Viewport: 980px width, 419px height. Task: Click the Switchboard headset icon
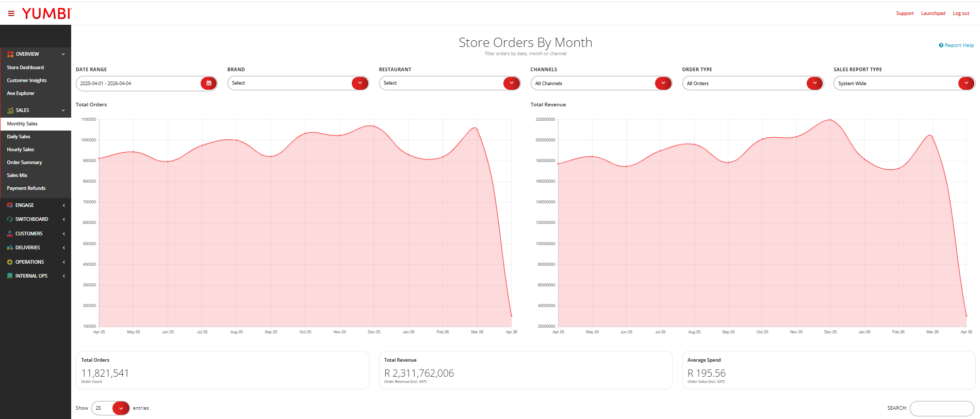(10, 219)
